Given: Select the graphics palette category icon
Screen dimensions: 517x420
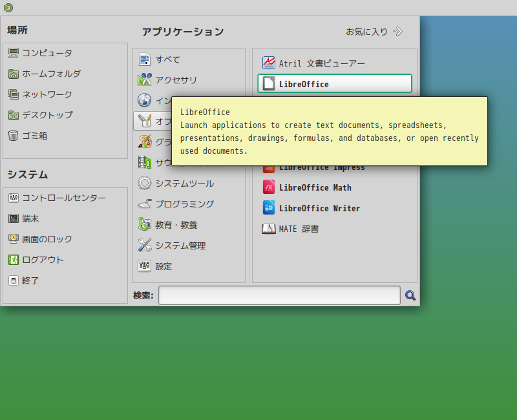Looking at the screenshot, I should 144,142.
